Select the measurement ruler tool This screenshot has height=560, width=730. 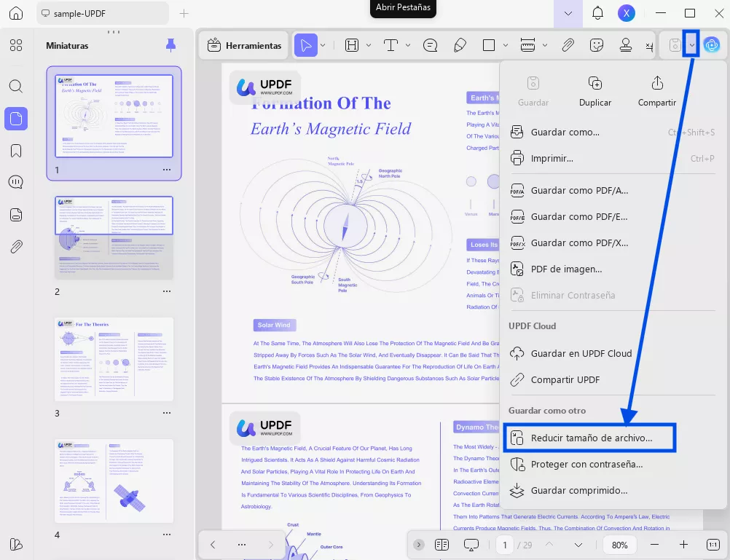click(x=527, y=45)
